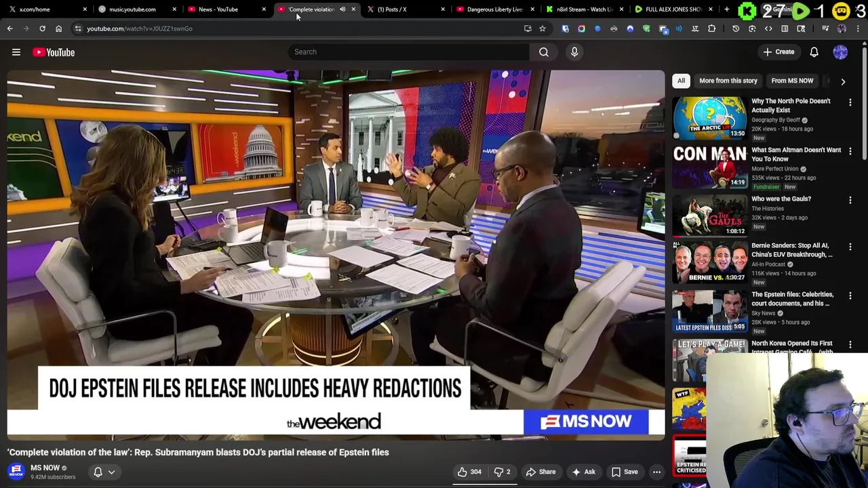Open YouTube notifications bell in header
Image resolution: width=868 pixels, height=488 pixels.
tap(814, 52)
